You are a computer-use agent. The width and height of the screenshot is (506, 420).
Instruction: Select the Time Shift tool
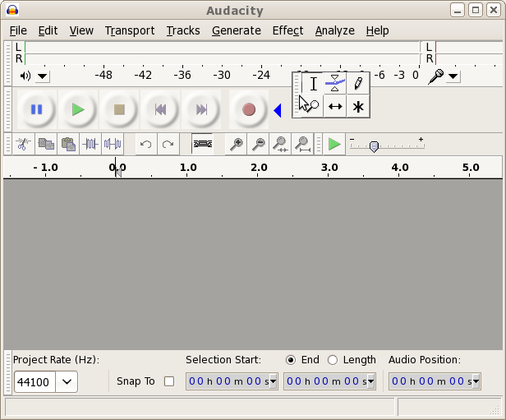tap(335, 106)
